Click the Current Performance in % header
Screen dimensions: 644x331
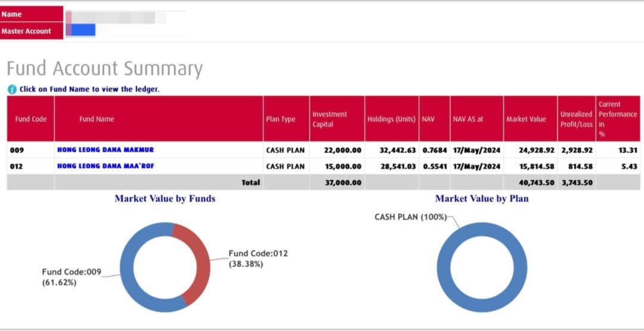(x=617, y=119)
